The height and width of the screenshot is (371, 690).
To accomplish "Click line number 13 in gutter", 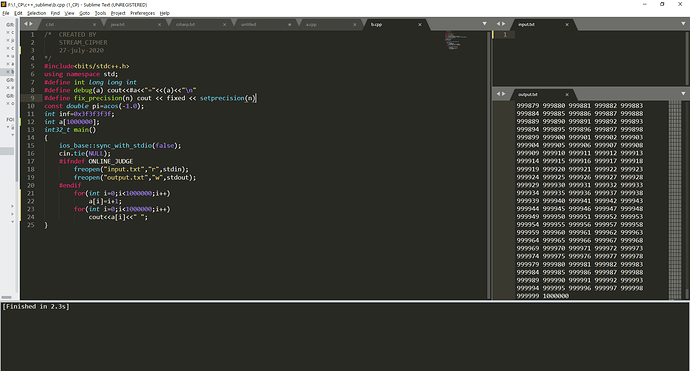I will (30, 130).
